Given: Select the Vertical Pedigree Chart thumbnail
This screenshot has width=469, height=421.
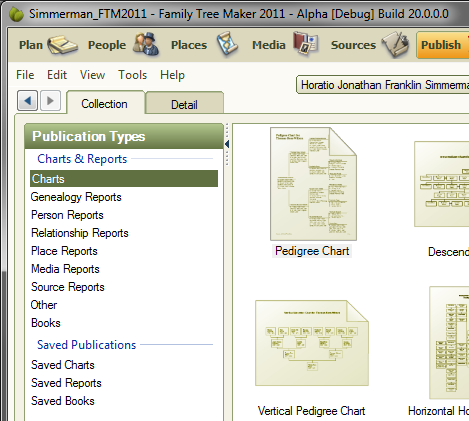Looking at the screenshot, I should point(312,343).
